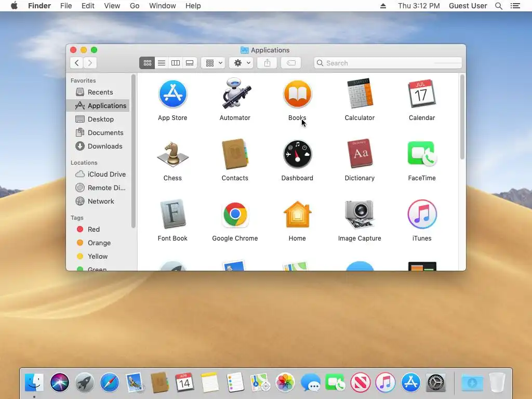Go back in Finder history
Screen dimensions: 532x399
point(77,63)
